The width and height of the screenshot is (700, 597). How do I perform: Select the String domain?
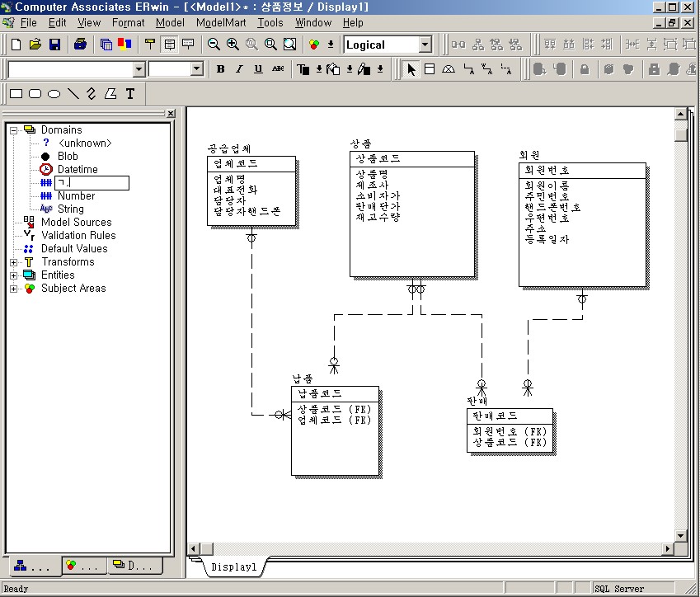[x=71, y=209]
